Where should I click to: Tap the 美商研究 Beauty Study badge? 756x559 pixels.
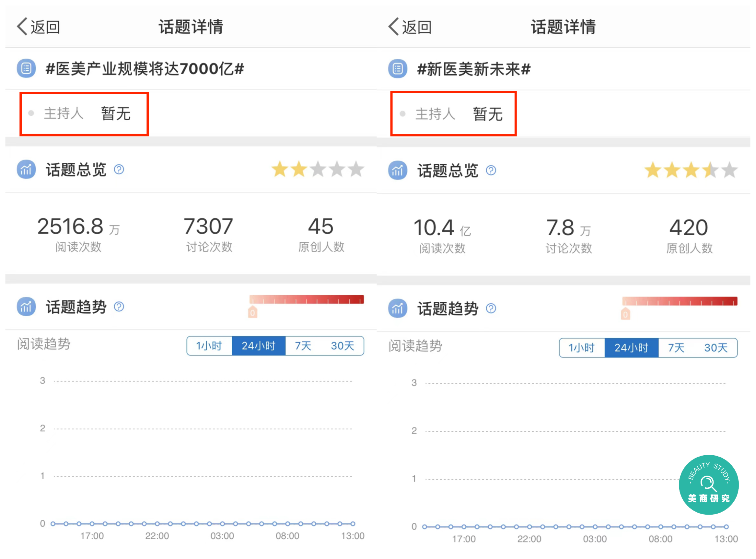pyautogui.click(x=708, y=484)
